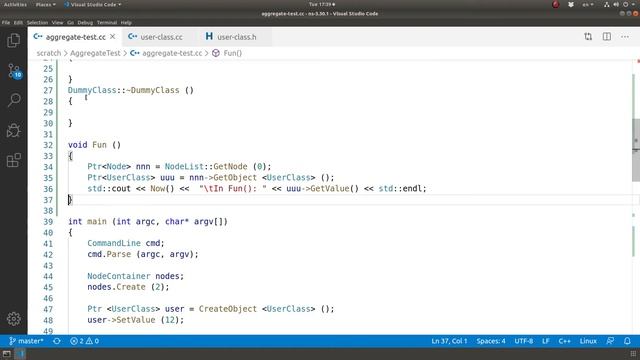Open the Explorer view in activity bar
Screen dimensions: 640x360
pos(13,40)
